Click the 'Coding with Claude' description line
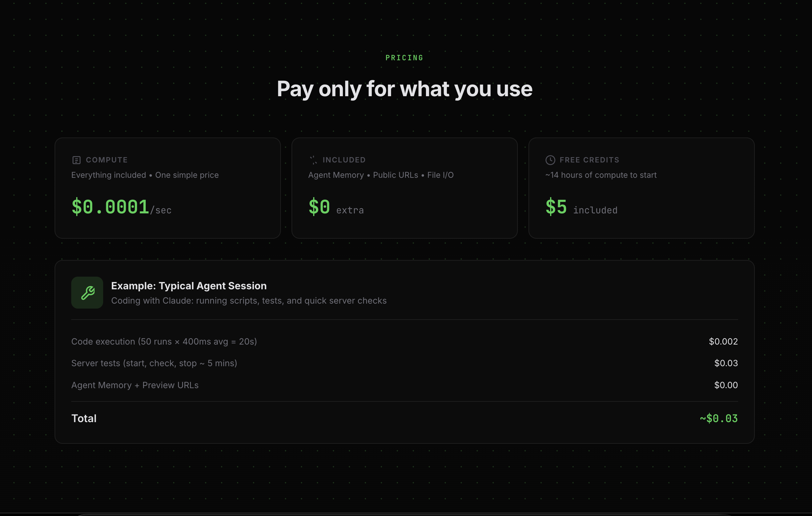The height and width of the screenshot is (516, 812). (x=249, y=301)
